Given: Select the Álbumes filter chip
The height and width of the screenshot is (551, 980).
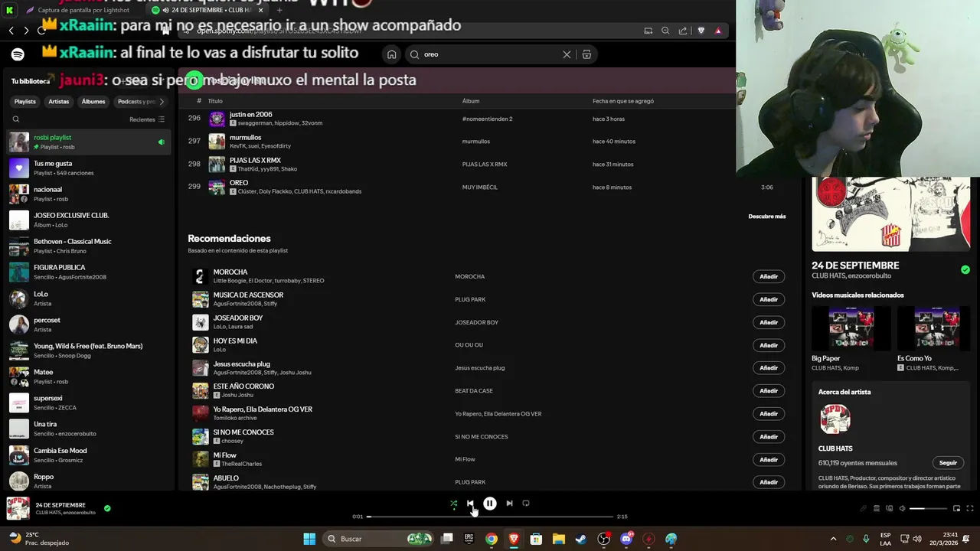Looking at the screenshot, I should 93,102.
